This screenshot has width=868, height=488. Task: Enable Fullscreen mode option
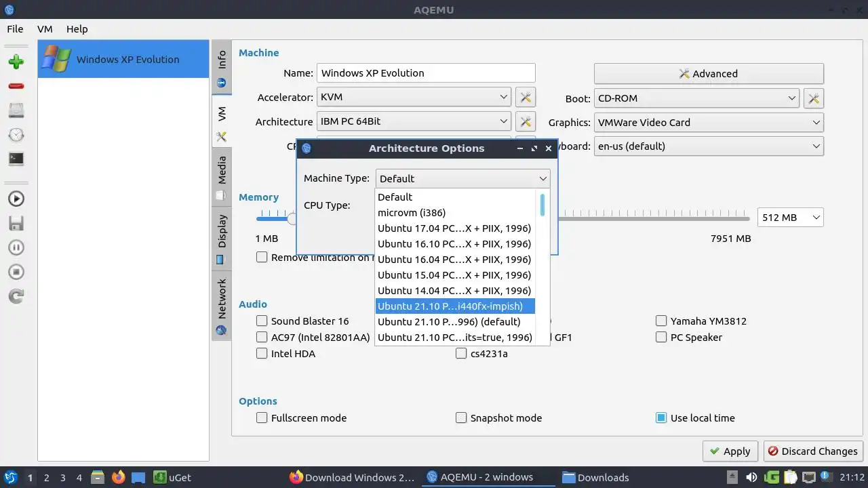coord(262,418)
